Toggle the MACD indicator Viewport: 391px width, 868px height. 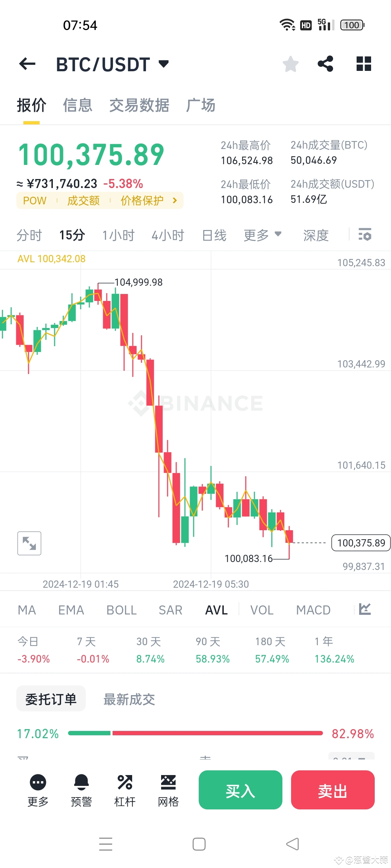coord(313,610)
